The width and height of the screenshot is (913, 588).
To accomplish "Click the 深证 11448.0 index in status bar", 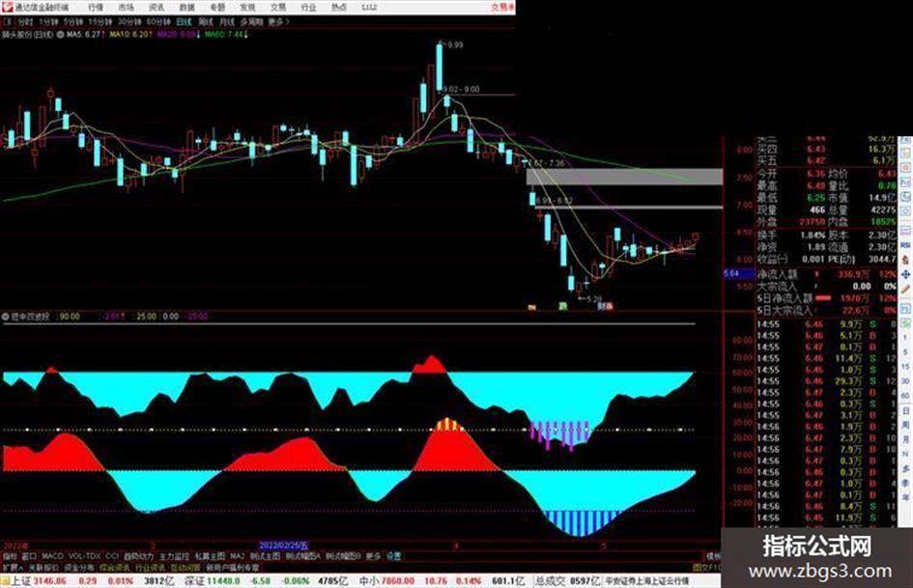I will pyautogui.click(x=212, y=581).
